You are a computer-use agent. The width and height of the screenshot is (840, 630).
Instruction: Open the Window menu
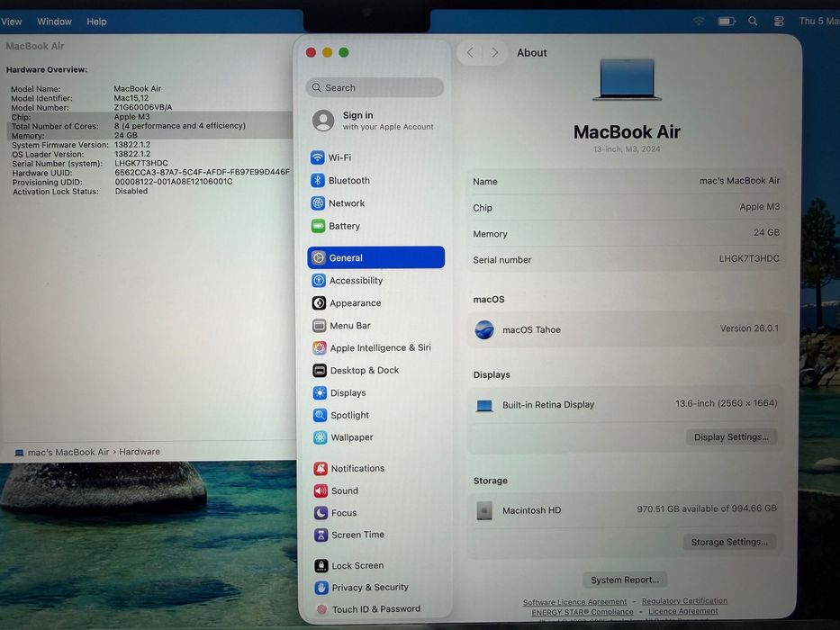pos(54,22)
